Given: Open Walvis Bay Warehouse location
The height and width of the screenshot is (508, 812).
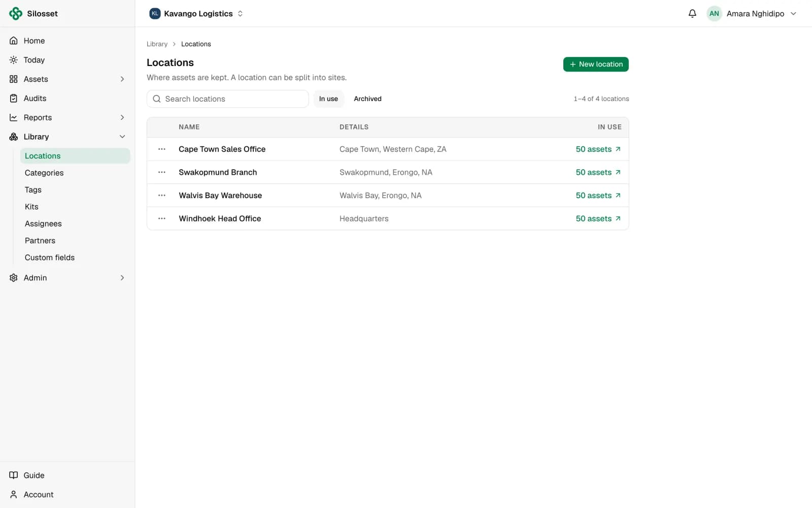Looking at the screenshot, I should pos(220,195).
